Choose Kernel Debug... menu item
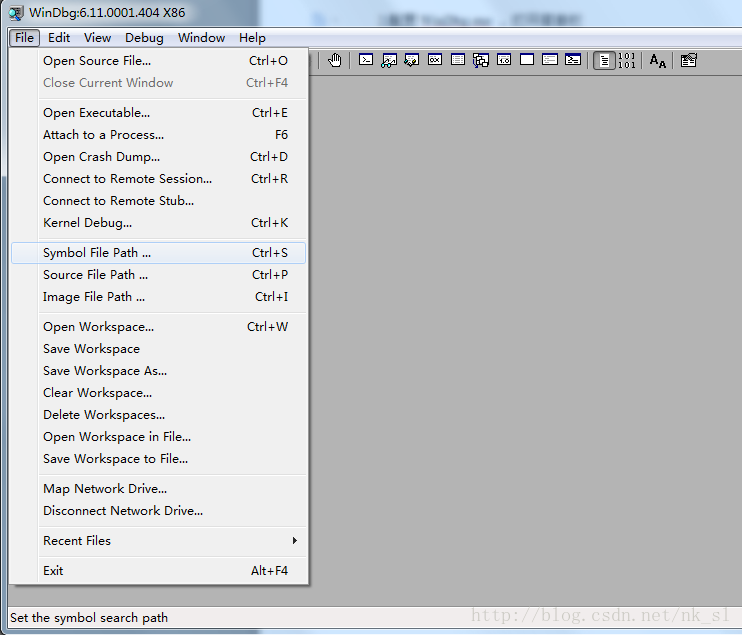This screenshot has height=635, width=742. (x=159, y=223)
